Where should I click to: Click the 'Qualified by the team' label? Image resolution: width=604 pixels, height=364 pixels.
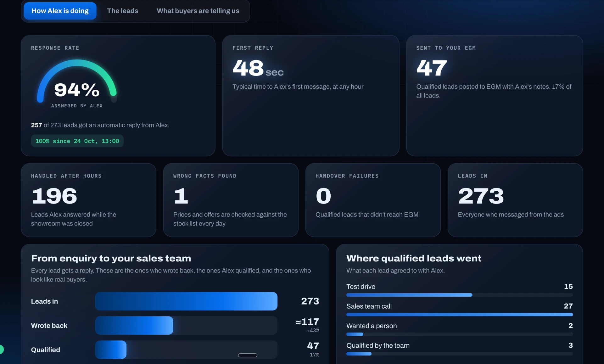tap(378, 345)
